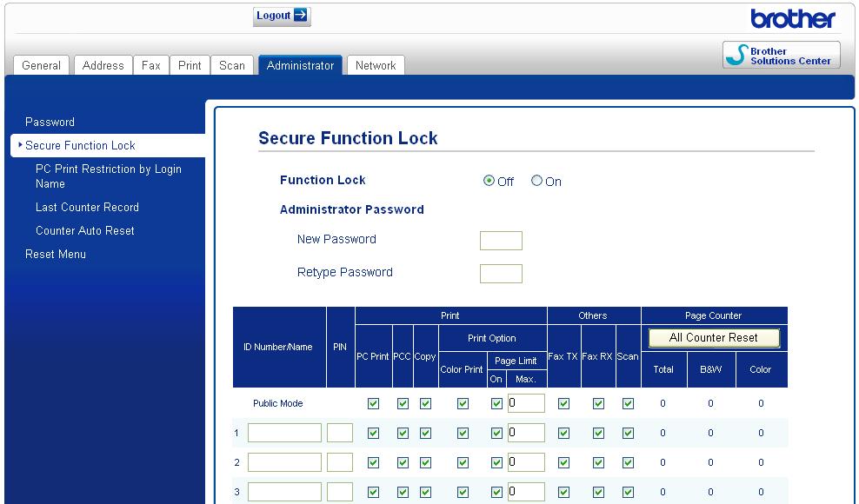Image resolution: width=859 pixels, height=504 pixels.
Task: Click ID Number/Name field for row 1
Action: [284, 433]
